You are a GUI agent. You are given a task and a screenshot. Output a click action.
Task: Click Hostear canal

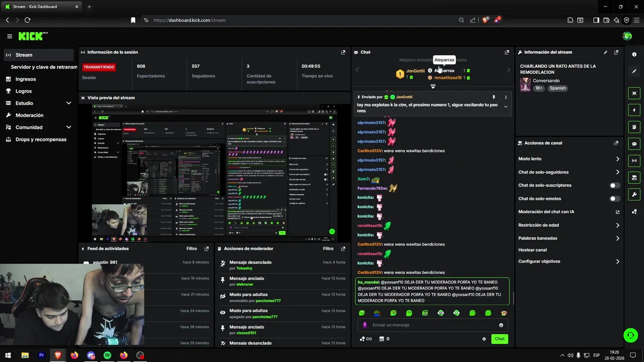click(532, 250)
